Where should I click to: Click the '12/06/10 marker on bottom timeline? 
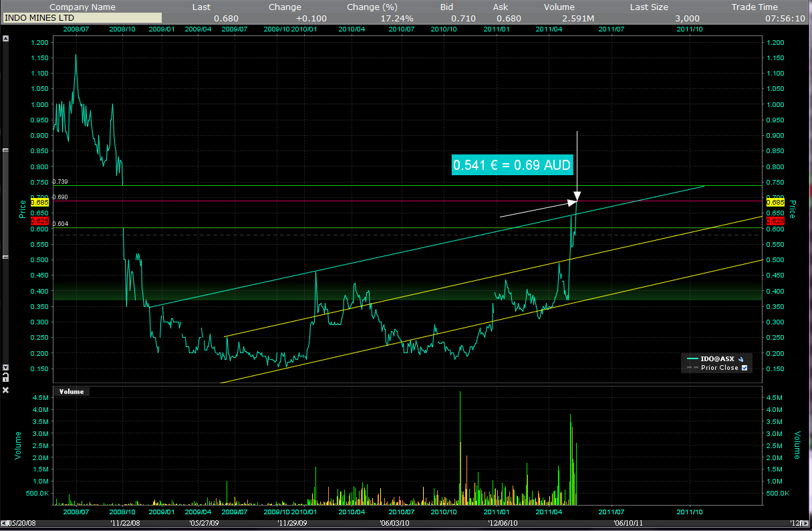502,524
